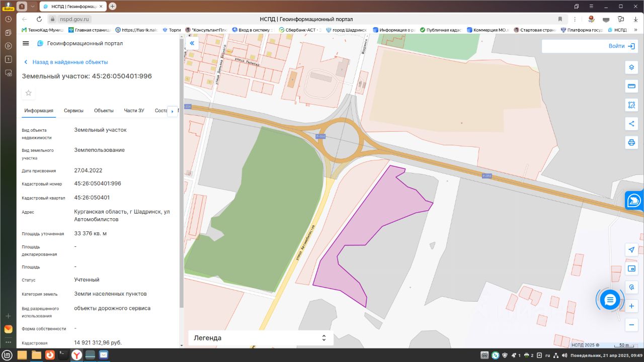Collapse the side panel with double chevron
Screen dimensions: 644x362
pyautogui.click(x=192, y=44)
